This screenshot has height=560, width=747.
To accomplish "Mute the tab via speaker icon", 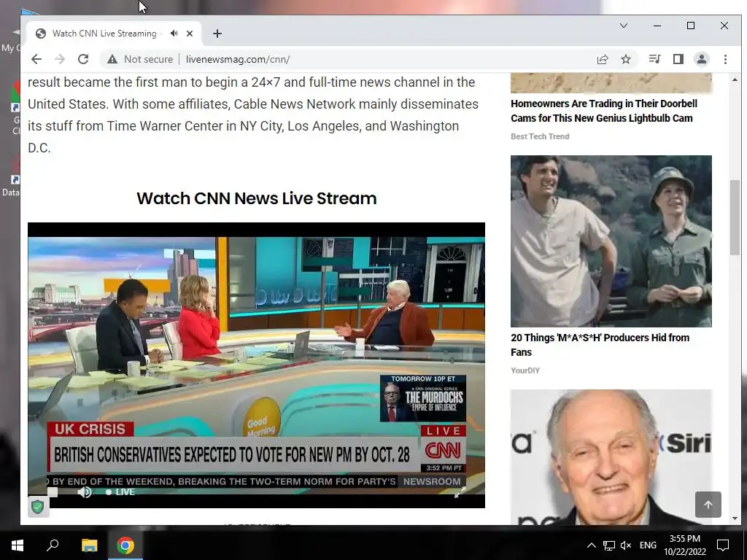I will point(174,34).
